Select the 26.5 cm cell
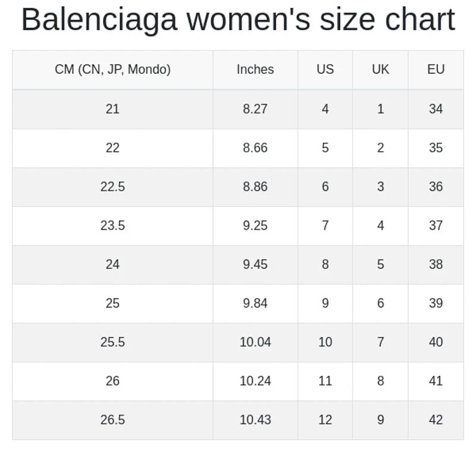Viewport: 476px width, 452px height. tap(112, 420)
